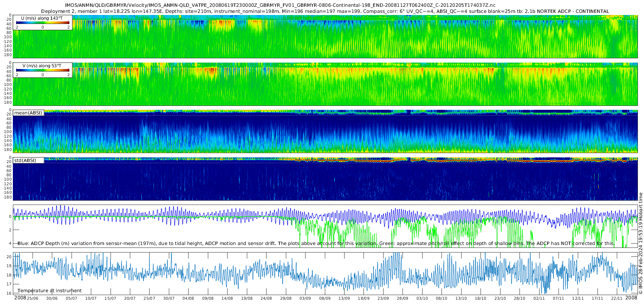Select the 09/08 date tick
The image size is (644, 304).
click(208, 298)
